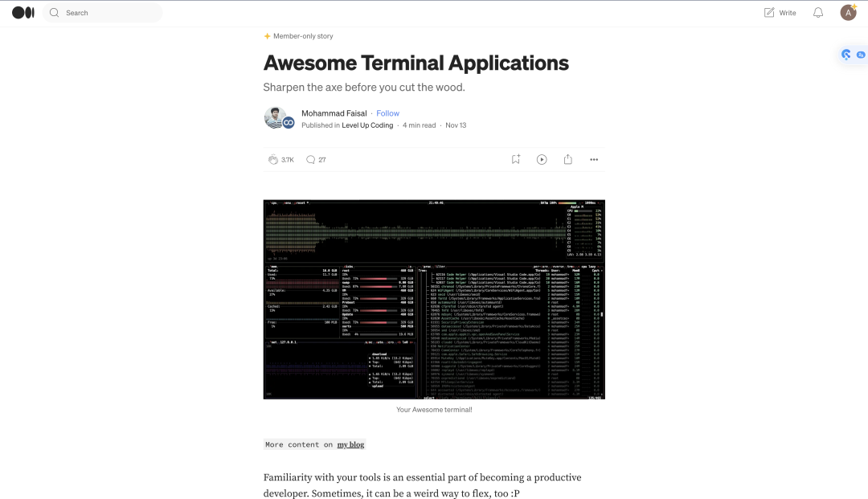Click the Nov 13 publish date
The image size is (868, 499).
(x=456, y=125)
